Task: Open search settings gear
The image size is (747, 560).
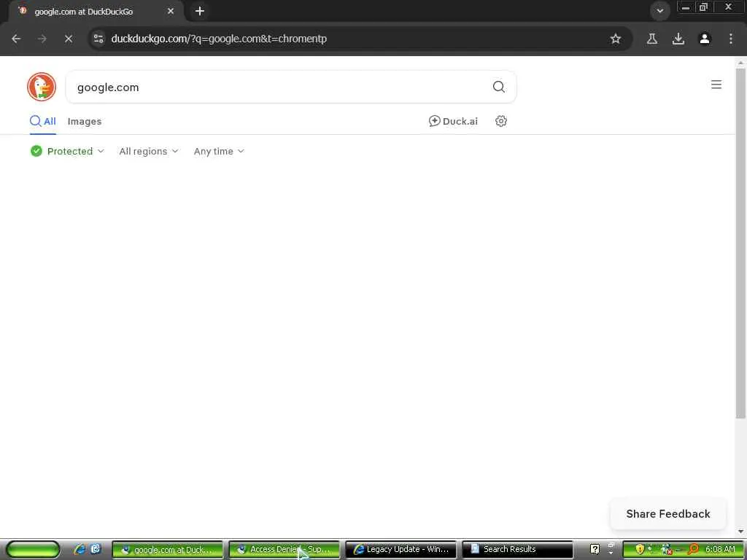Action: click(x=500, y=121)
